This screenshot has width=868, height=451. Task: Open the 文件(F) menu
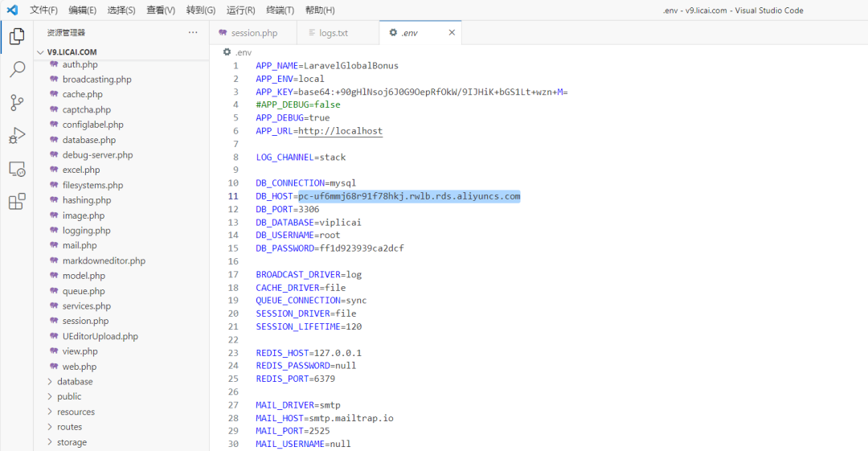point(43,10)
